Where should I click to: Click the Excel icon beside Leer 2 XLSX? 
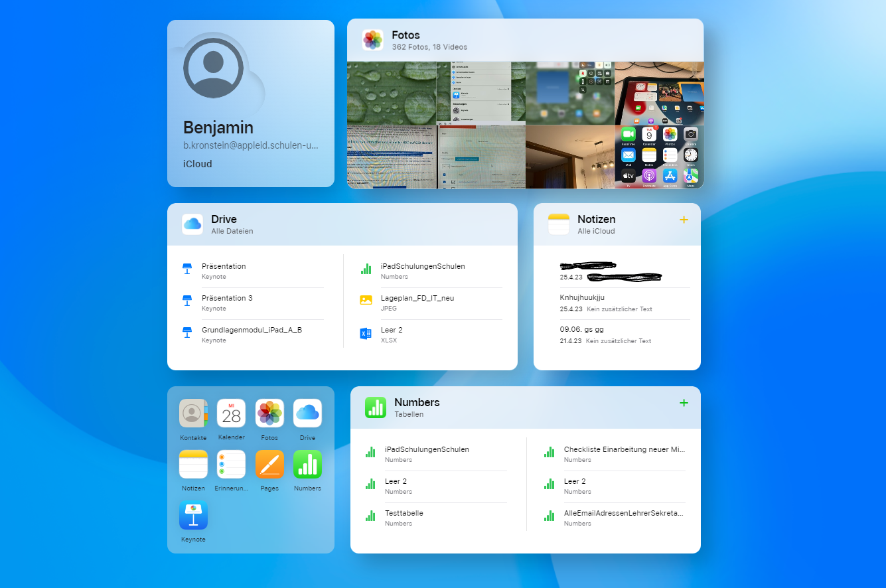click(x=366, y=334)
